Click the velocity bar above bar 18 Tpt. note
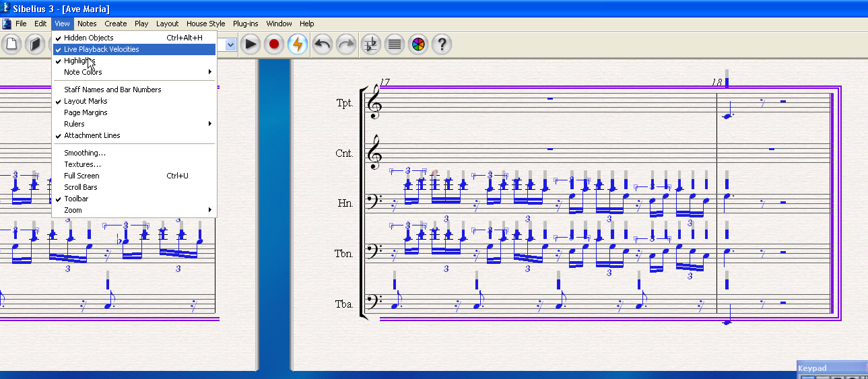868x379 pixels. [x=727, y=78]
